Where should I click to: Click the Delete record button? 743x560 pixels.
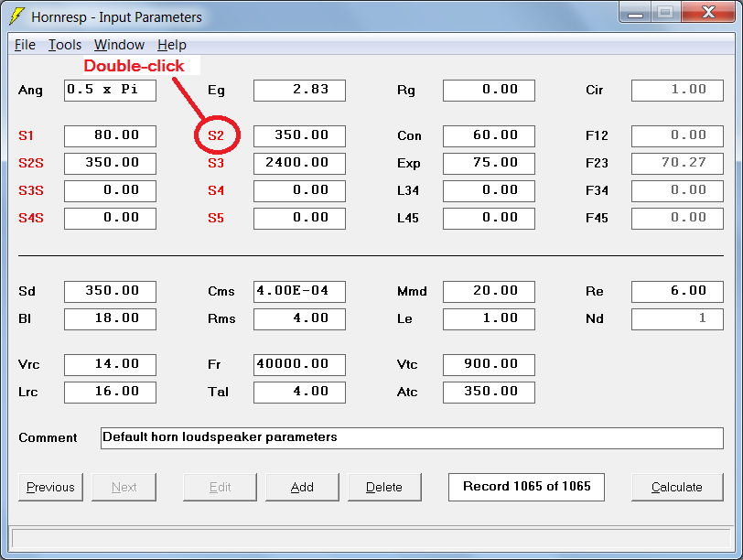pos(384,487)
